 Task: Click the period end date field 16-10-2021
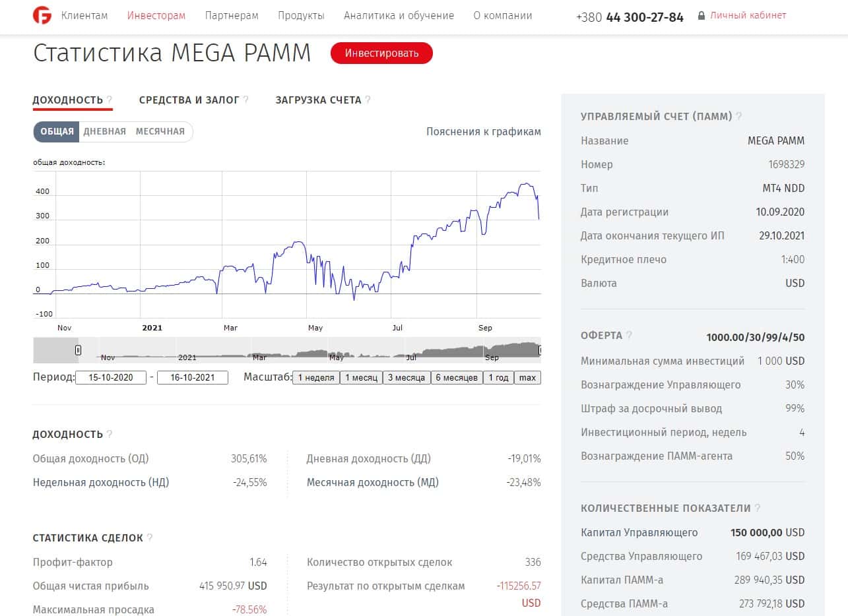(193, 378)
